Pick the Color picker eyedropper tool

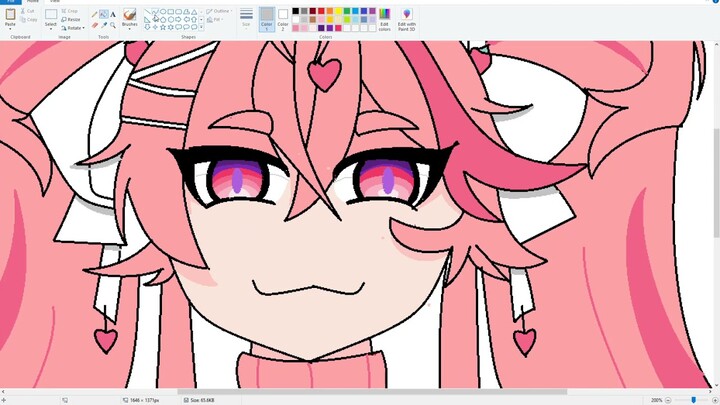103,25
